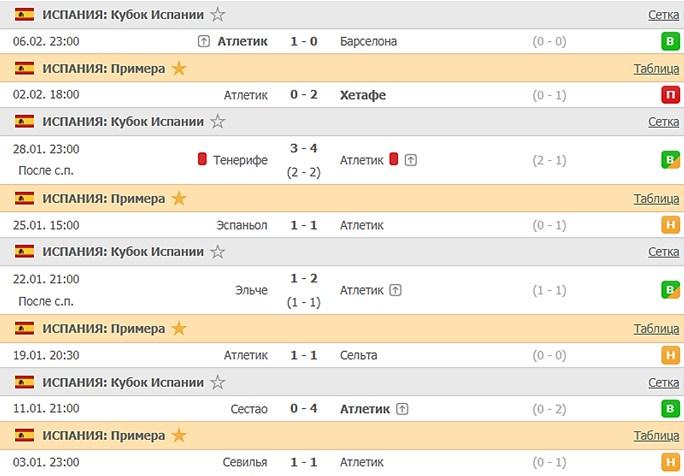This screenshot has width=684, height=476.
Task: Click the red card icon next to Тенерифе
Action: coord(202,159)
